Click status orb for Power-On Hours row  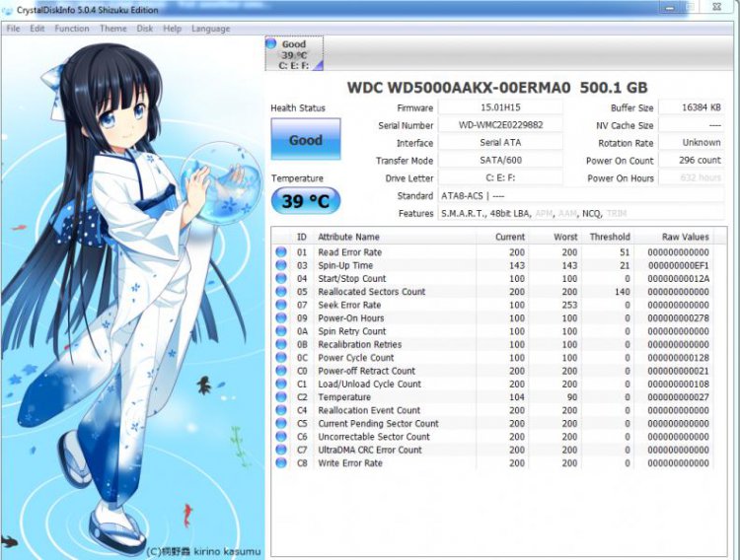(281, 318)
